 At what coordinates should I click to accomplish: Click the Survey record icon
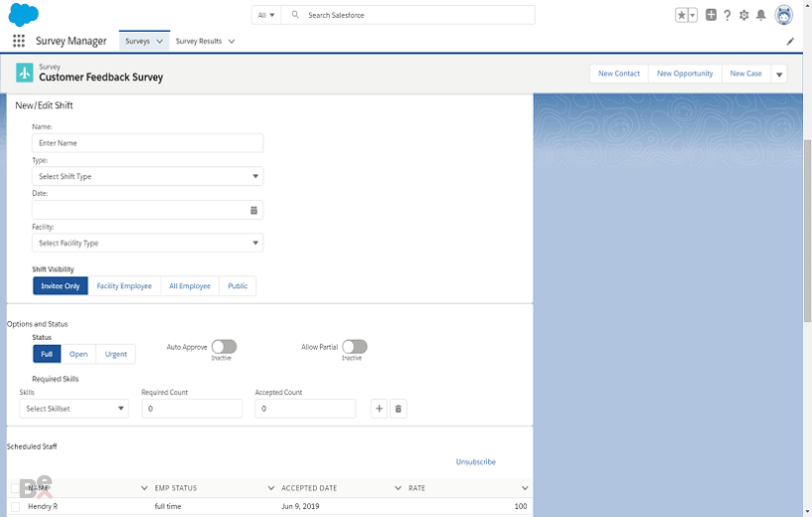(24, 73)
